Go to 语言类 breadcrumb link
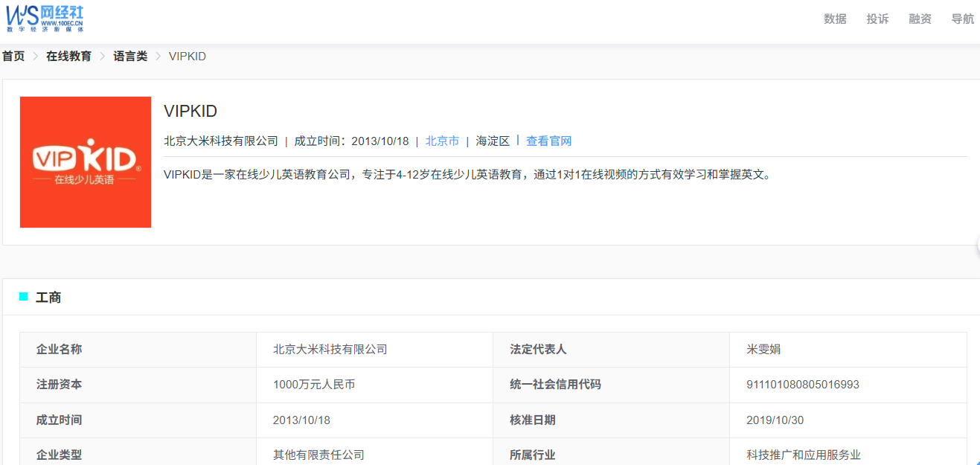 (130, 57)
